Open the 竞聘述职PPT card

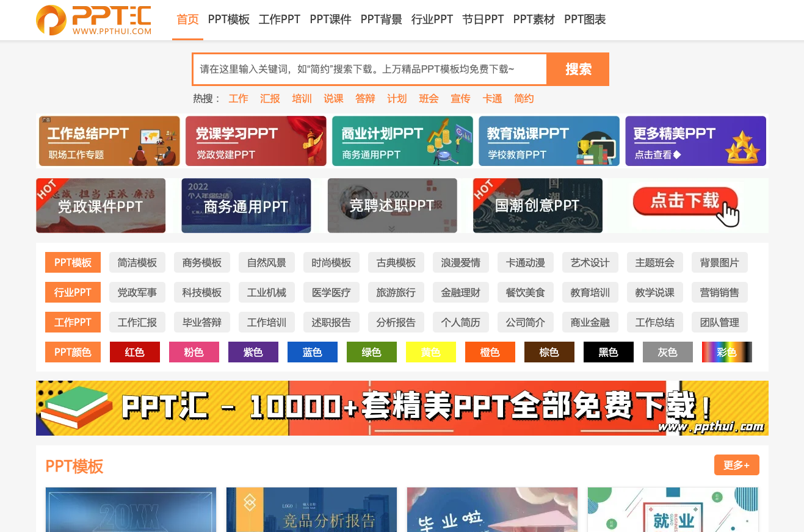pos(392,206)
